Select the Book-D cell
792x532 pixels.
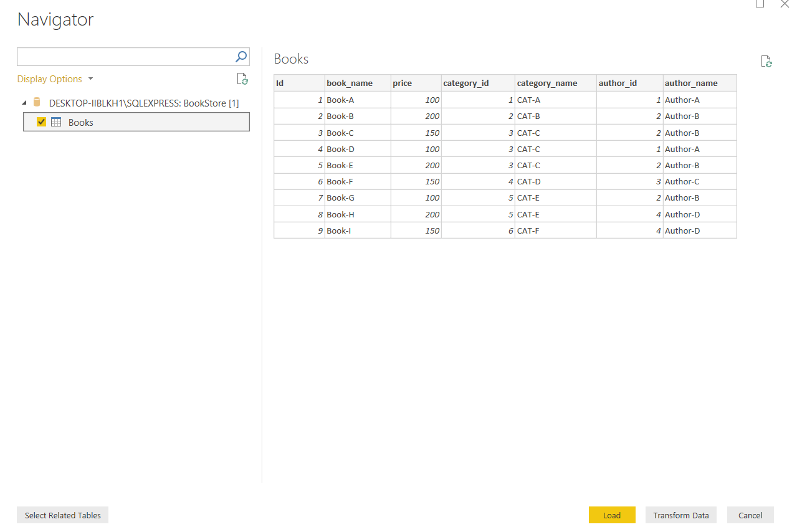coord(358,149)
